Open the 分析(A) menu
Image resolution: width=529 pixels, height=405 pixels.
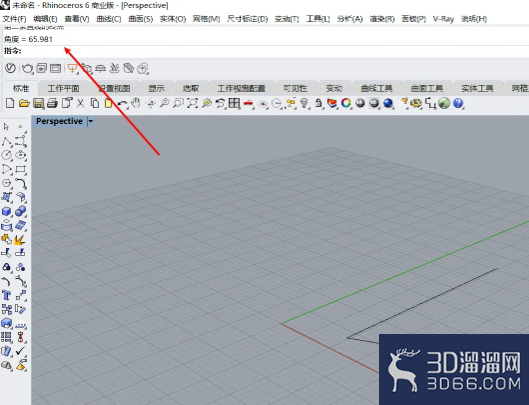(x=350, y=19)
